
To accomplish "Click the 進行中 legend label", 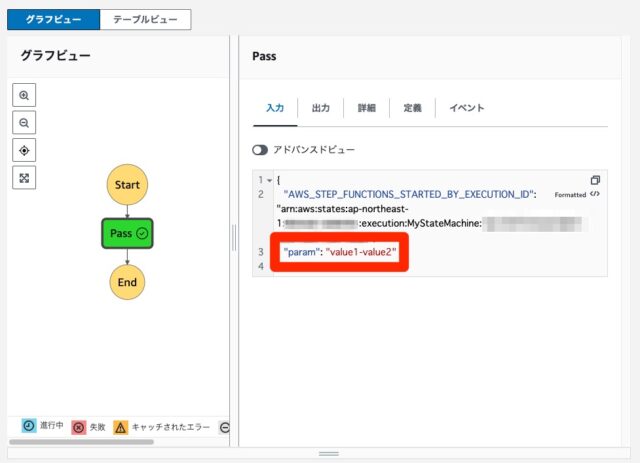I will click(x=52, y=425).
